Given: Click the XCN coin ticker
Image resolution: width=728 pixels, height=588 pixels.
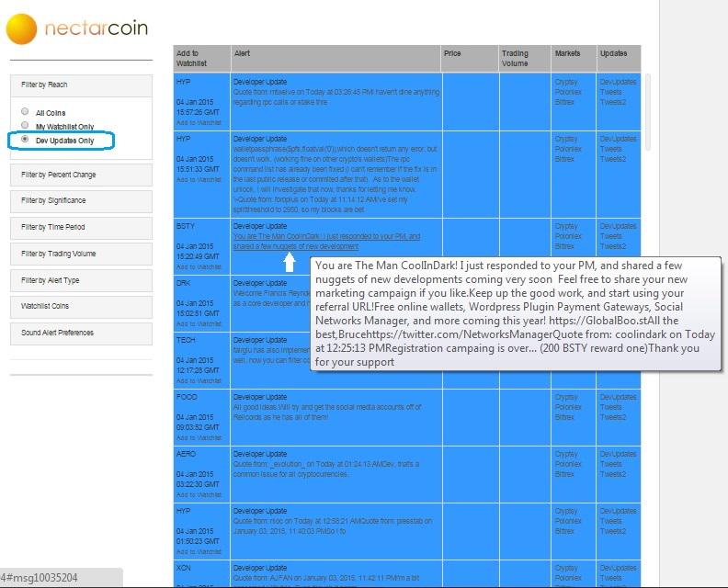Looking at the screenshot, I should (184, 568).
